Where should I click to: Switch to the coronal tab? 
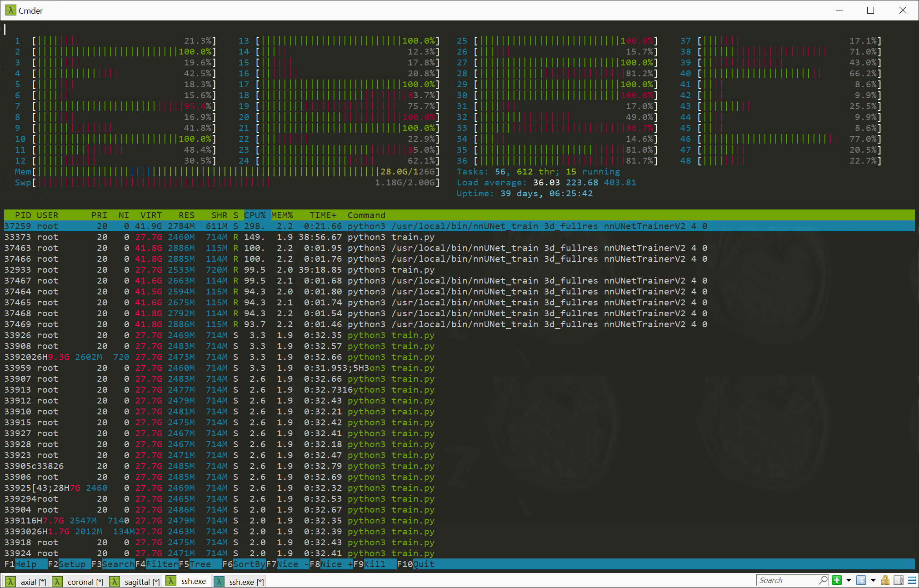tap(85, 581)
